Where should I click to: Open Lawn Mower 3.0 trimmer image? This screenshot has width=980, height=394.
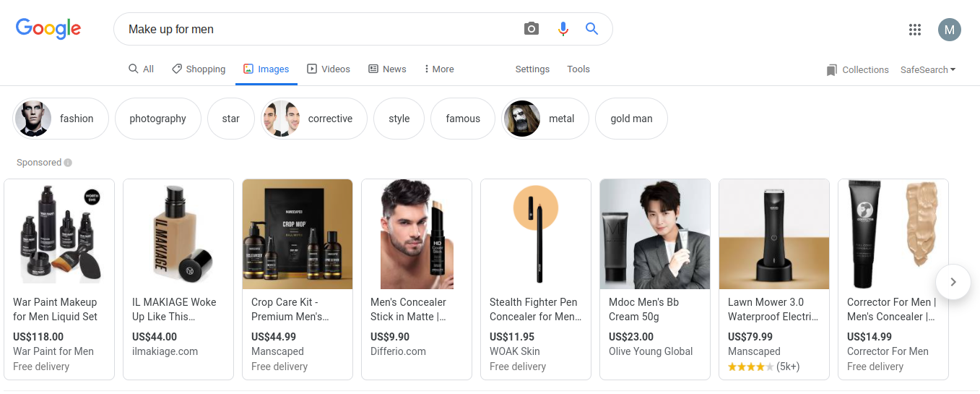point(774,234)
